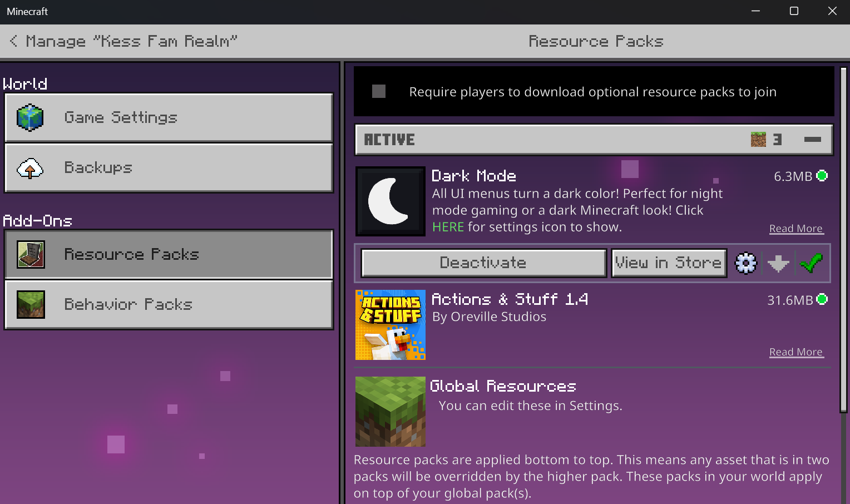This screenshot has height=504, width=850.
Task: Open Read More for Dark Mode
Action: click(x=795, y=229)
